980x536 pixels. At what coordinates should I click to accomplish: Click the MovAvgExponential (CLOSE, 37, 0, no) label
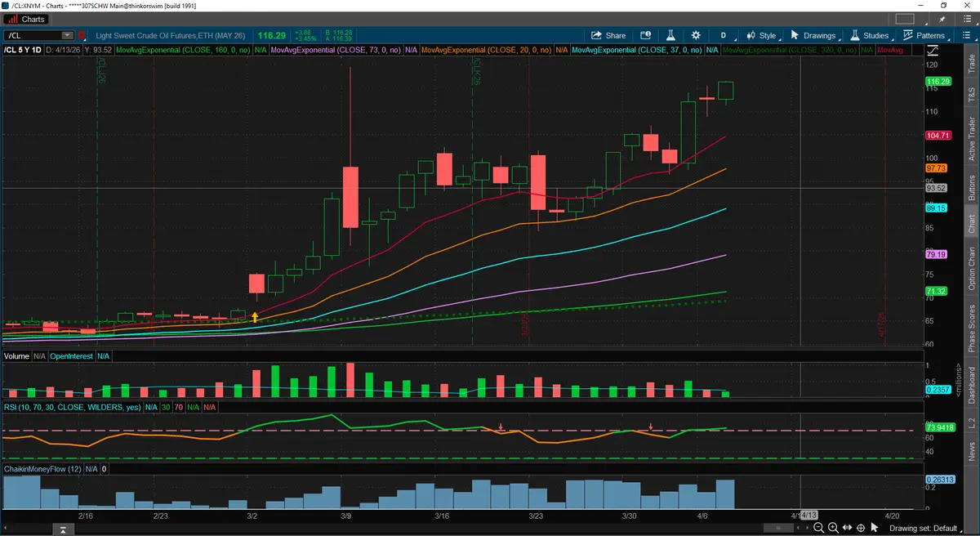point(637,51)
